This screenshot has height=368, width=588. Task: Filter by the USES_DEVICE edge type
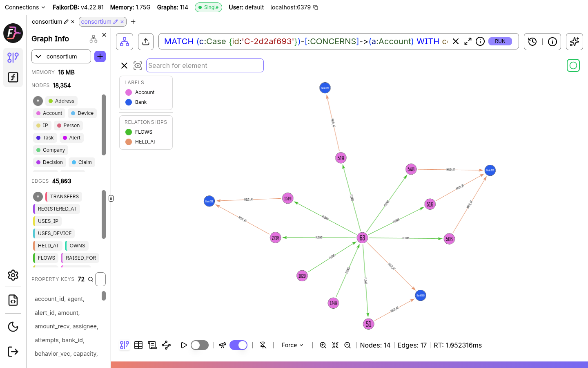pos(54,233)
